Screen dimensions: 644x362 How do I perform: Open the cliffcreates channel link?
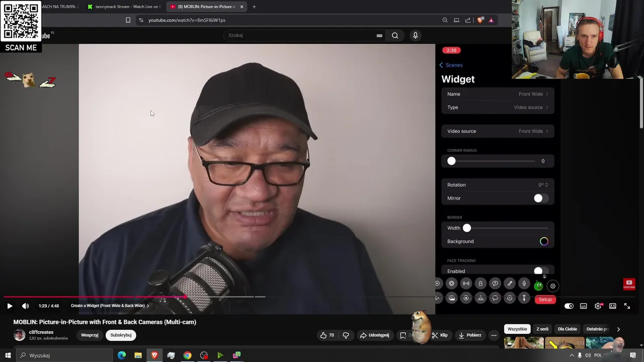(x=41, y=332)
